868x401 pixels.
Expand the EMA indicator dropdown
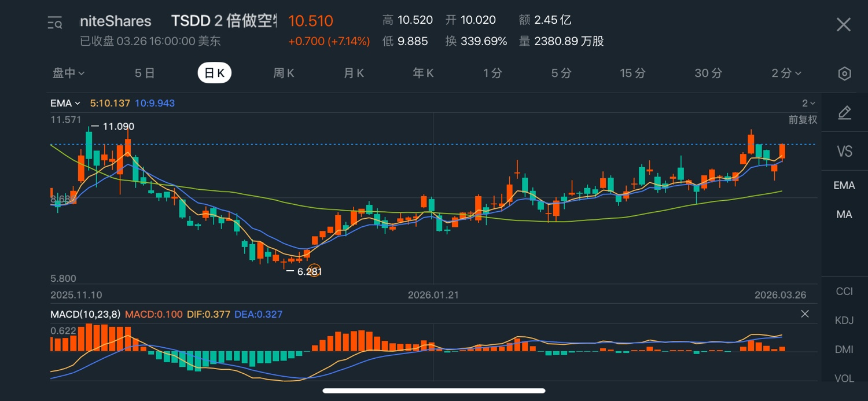[65, 104]
